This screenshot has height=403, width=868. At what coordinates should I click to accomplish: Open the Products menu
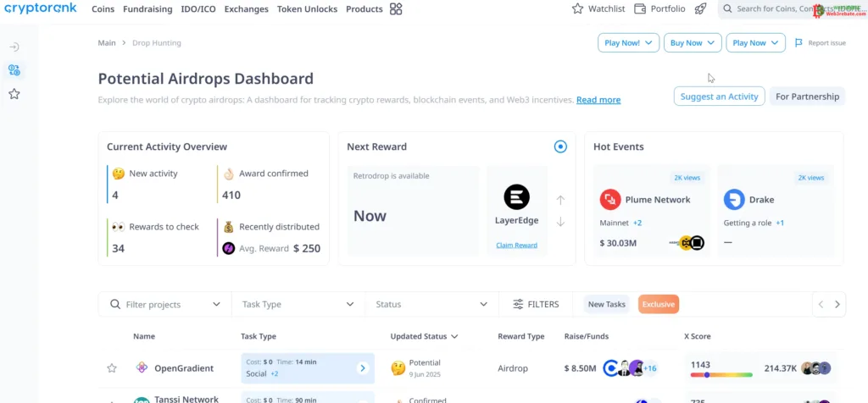coord(364,8)
